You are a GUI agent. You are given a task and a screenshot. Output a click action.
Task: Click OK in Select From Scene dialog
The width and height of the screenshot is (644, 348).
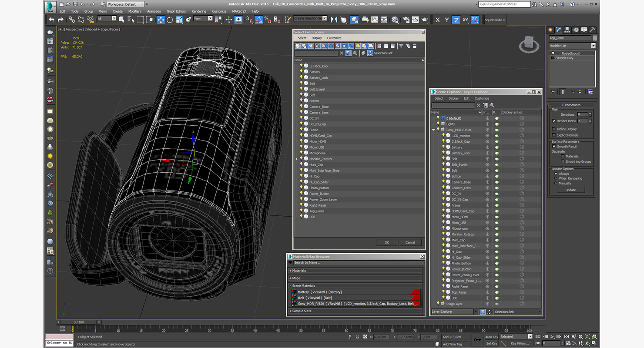pyautogui.click(x=386, y=242)
